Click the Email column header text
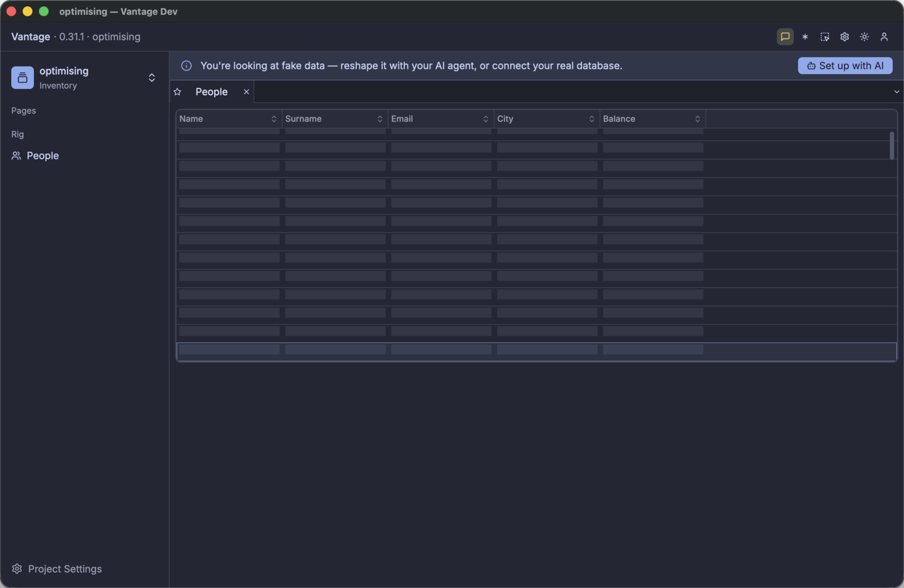 pos(402,119)
